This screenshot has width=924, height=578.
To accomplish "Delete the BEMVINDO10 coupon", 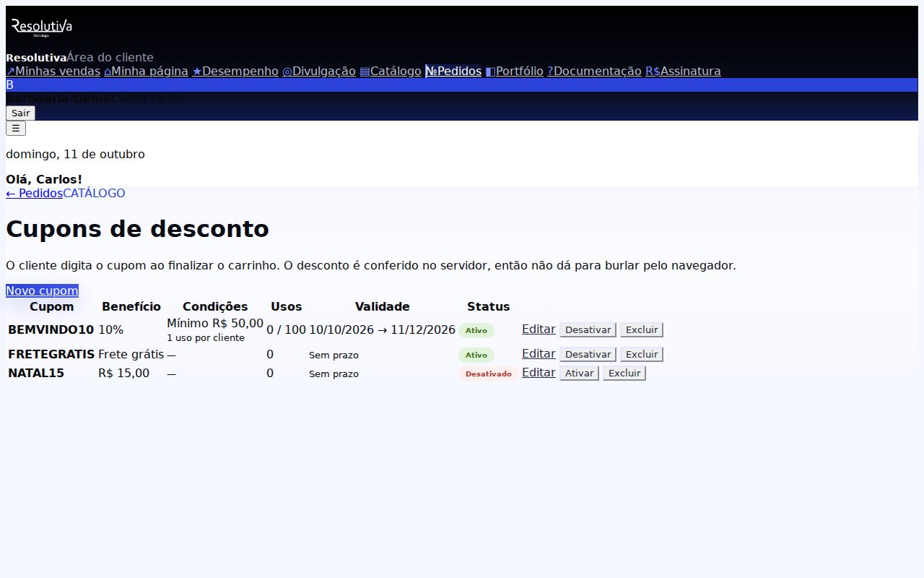I will point(642,329).
